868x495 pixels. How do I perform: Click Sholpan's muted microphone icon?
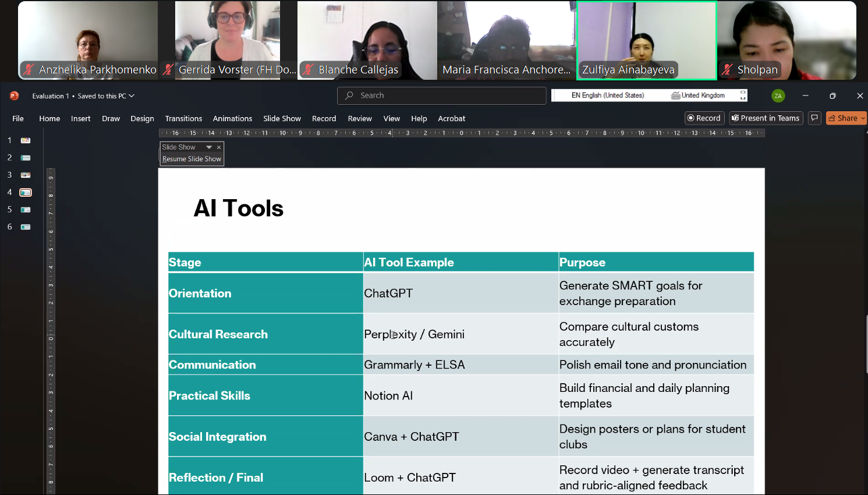pyautogui.click(x=727, y=70)
